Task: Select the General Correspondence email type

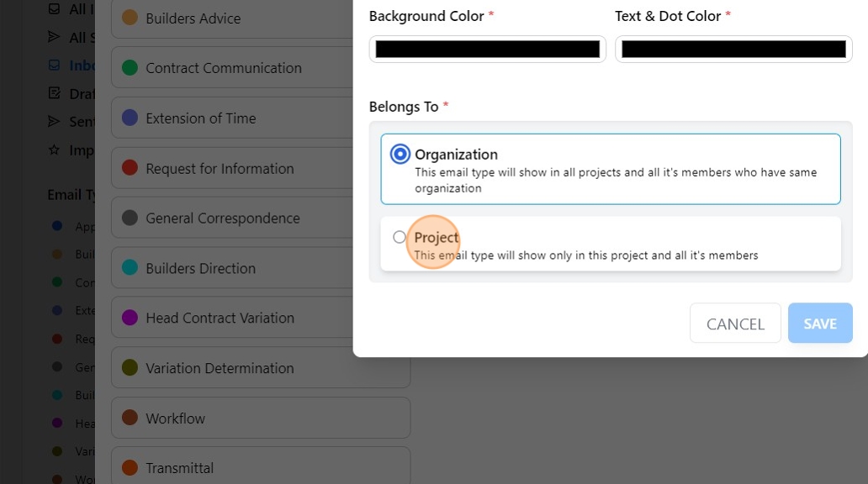Action: [x=222, y=218]
